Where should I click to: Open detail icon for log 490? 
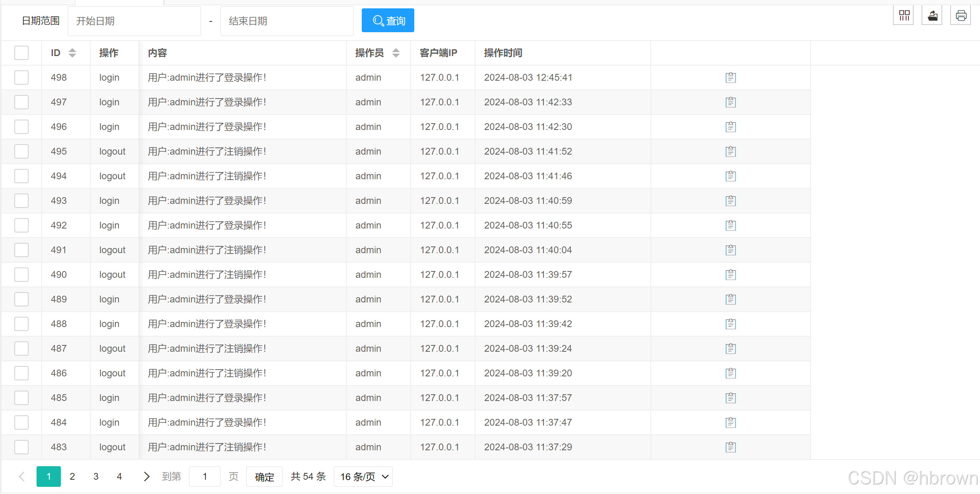point(731,275)
